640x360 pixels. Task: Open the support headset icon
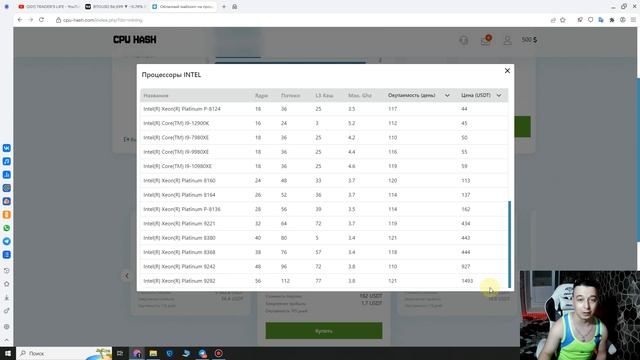click(x=464, y=40)
